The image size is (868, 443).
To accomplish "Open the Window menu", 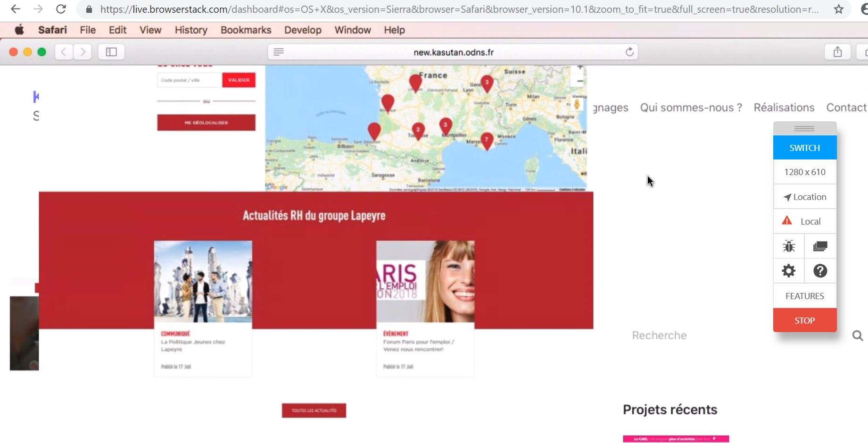I will 353,30.
